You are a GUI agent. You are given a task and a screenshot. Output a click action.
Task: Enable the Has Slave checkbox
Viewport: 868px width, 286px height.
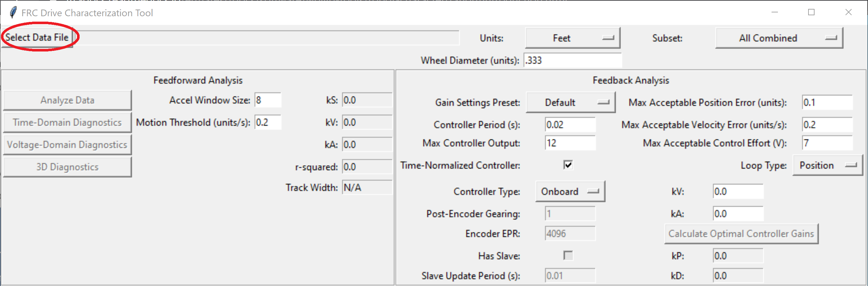pyautogui.click(x=568, y=256)
